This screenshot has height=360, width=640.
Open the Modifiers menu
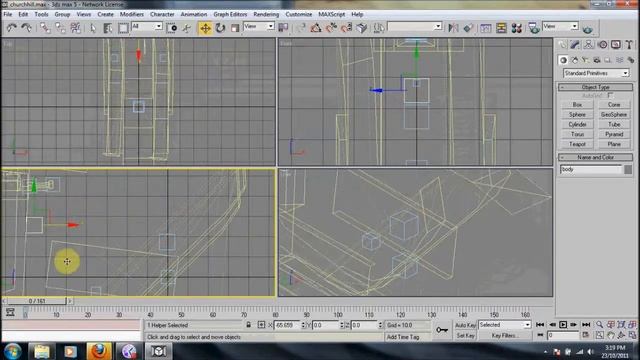(x=131, y=14)
